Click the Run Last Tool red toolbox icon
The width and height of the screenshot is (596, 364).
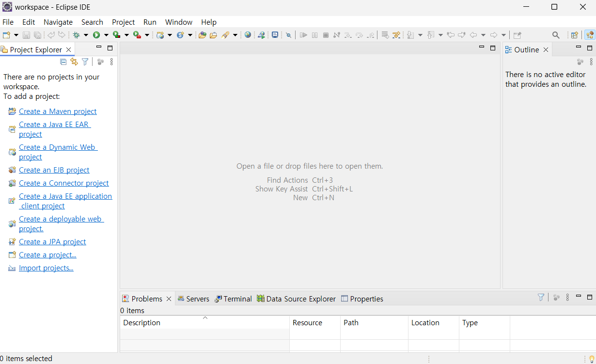137,35
